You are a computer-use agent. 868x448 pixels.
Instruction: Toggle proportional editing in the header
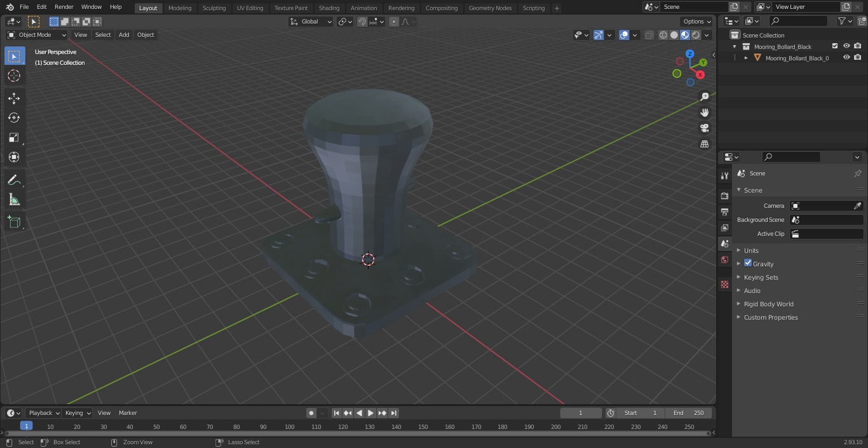coord(394,22)
